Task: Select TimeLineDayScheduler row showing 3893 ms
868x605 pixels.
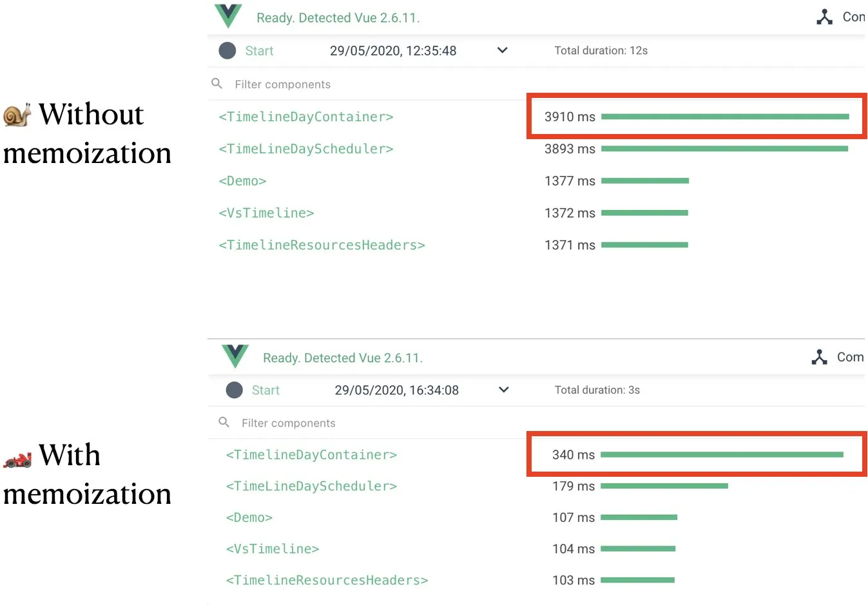Action: 536,149
